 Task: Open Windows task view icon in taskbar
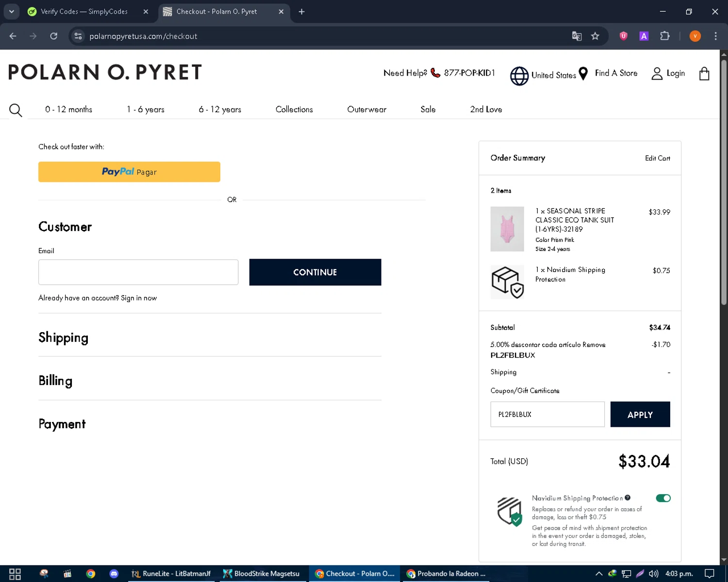[x=15, y=574]
